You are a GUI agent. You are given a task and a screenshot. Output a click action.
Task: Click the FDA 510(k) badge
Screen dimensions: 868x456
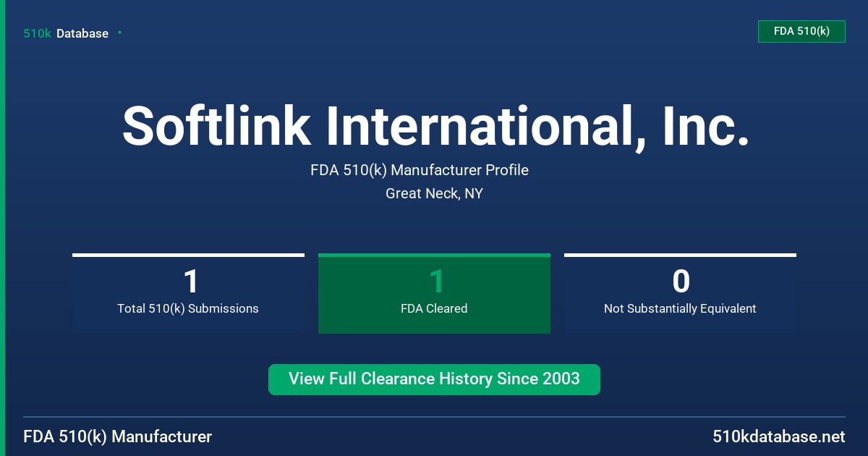click(801, 32)
